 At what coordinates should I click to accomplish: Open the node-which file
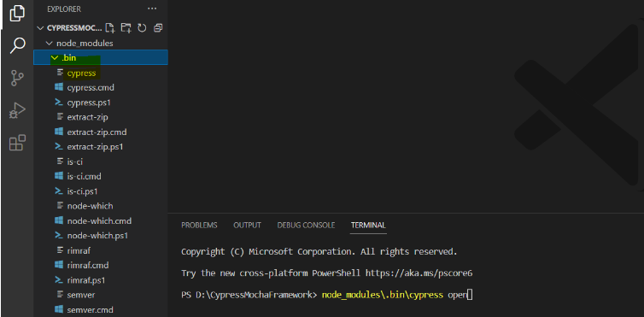[x=101, y=206]
